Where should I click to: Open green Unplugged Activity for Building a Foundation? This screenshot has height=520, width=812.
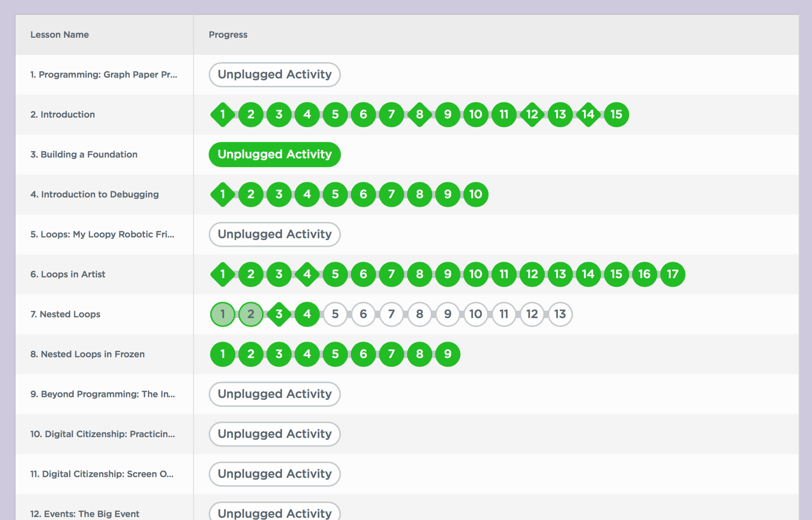click(x=274, y=155)
